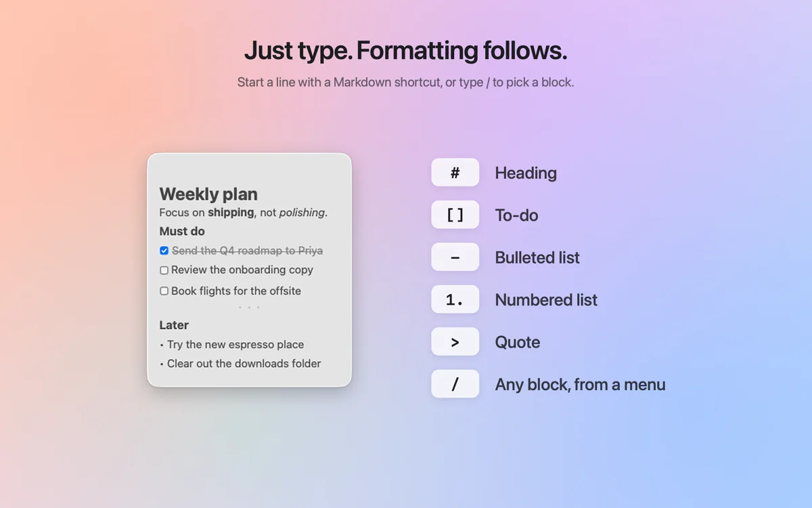Click Just type. Formatting follows. headline
Viewport: 812px width, 508px height.
tap(405, 50)
